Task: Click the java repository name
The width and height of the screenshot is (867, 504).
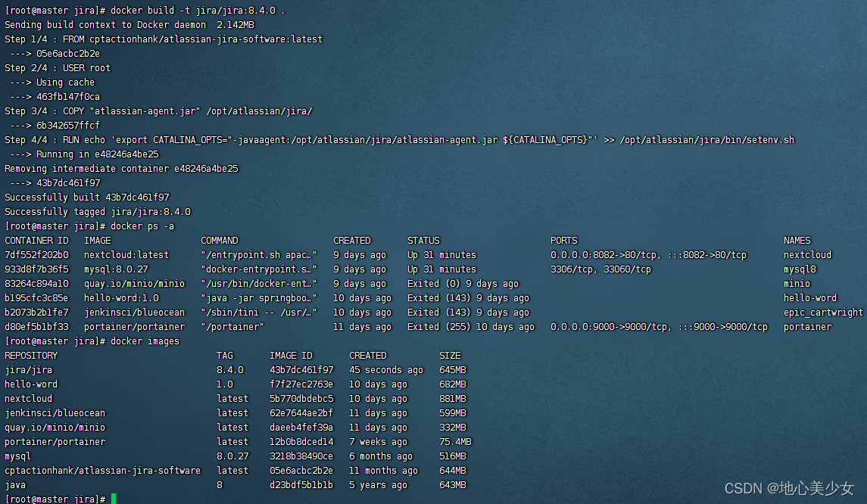Action: (x=15, y=485)
